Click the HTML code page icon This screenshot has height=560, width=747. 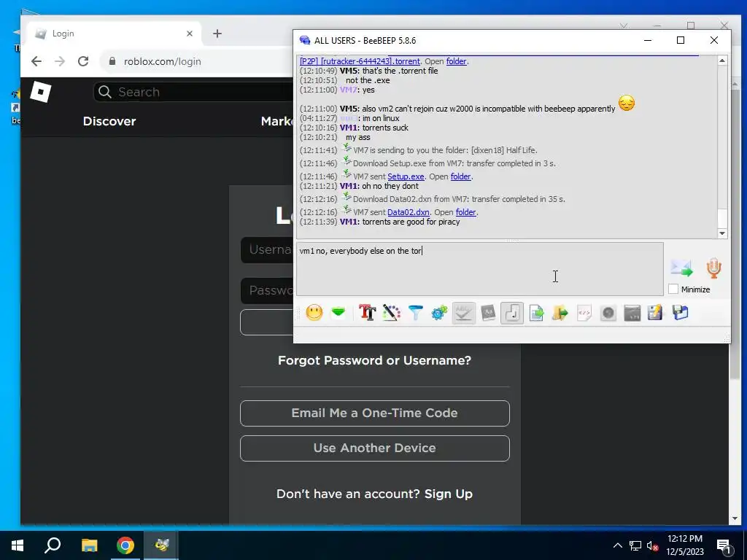click(584, 313)
